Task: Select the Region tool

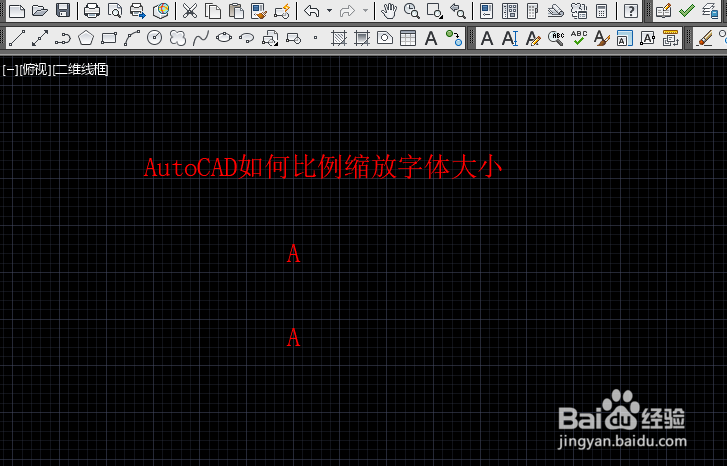Action: point(385,38)
